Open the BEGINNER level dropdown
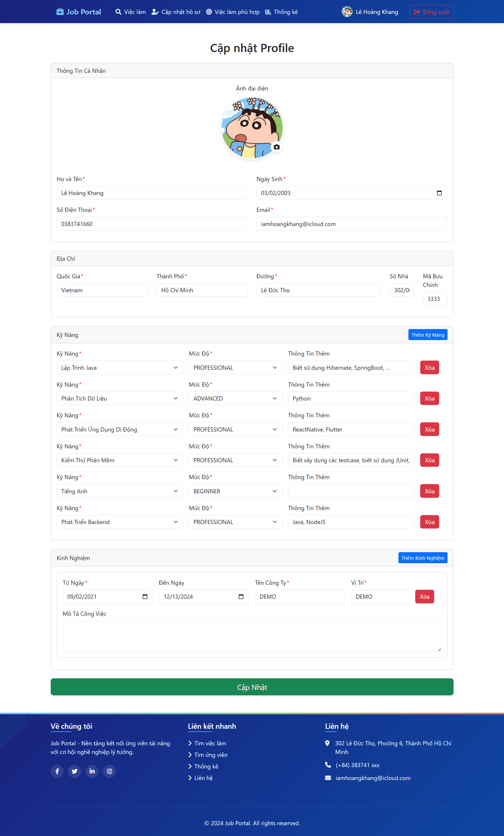Viewport: 504px width, 836px height. pos(235,491)
